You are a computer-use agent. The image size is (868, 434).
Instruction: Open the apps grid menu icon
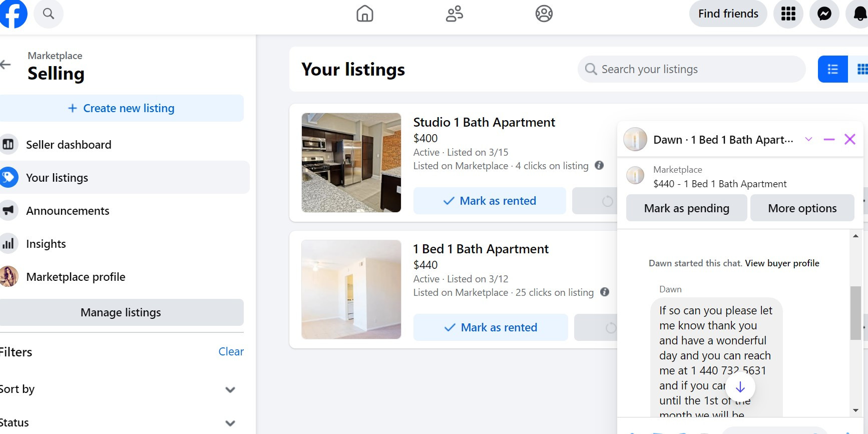click(x=788, y=14)
